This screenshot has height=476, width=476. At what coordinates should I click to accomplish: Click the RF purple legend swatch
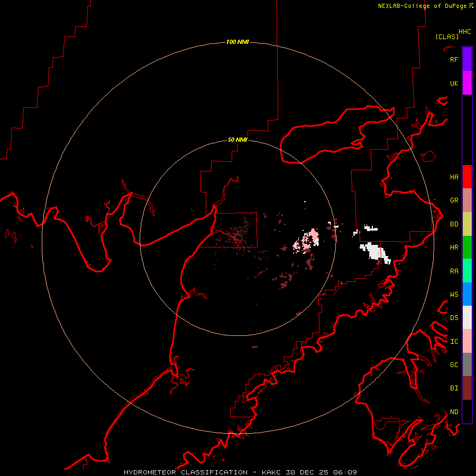(467, 59)
